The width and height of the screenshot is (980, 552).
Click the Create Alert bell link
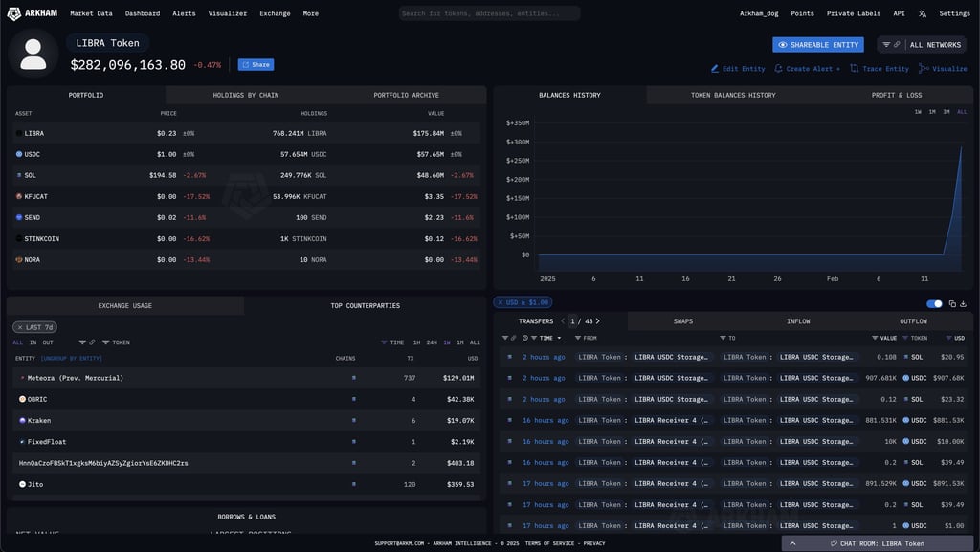[807, 69]
